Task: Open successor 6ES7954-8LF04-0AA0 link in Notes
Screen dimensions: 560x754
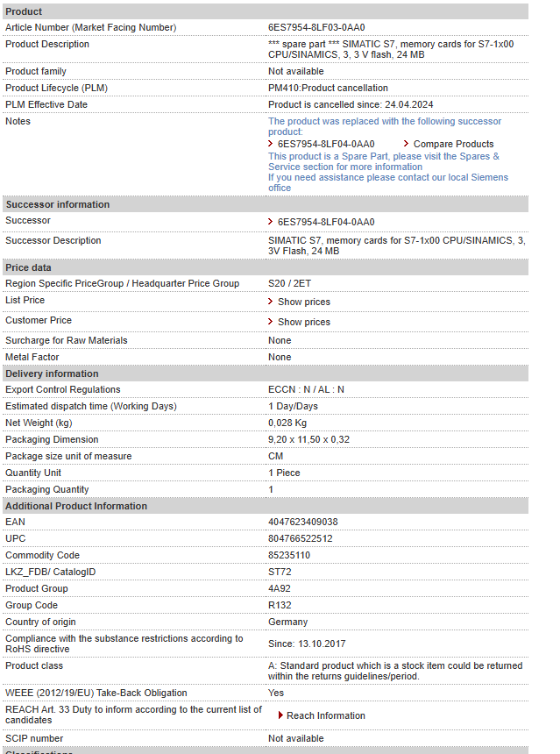Action: coord(325,144)
